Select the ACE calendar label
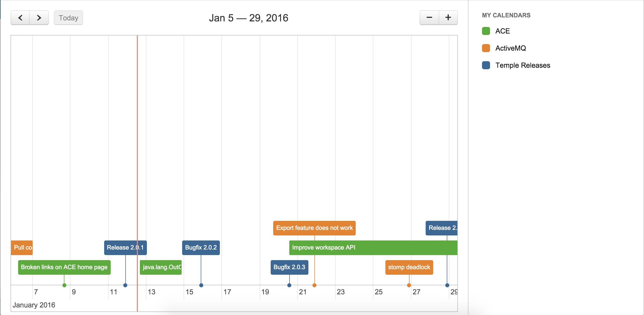This screenshot has width=644, height=315. (502, 31)
